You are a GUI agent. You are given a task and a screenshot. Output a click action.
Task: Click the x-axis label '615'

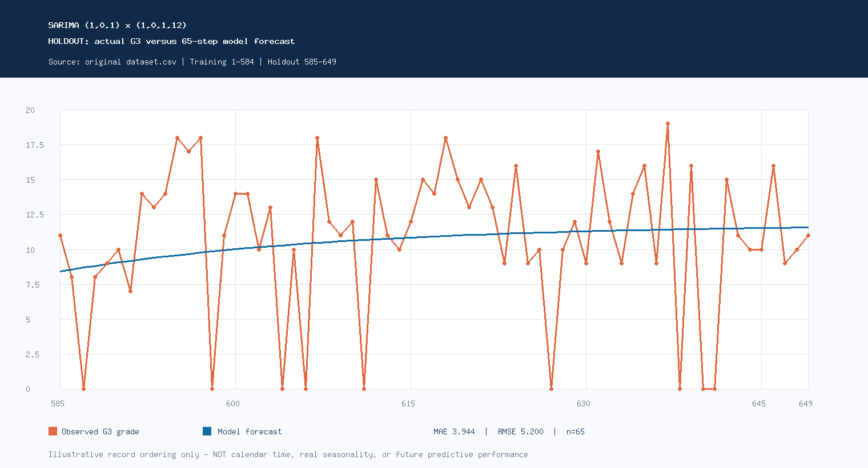tap(408, 404)
